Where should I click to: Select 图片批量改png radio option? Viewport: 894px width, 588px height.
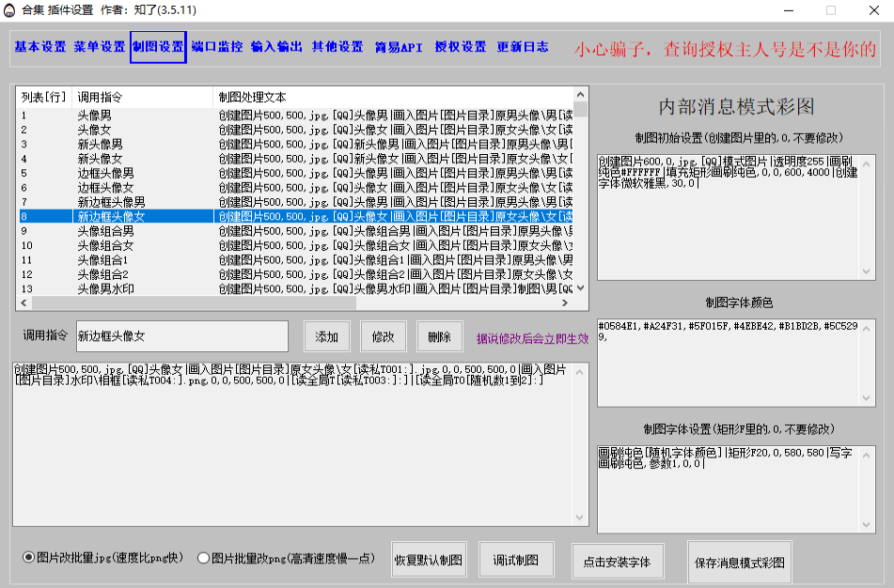click(x=204, y=558)
